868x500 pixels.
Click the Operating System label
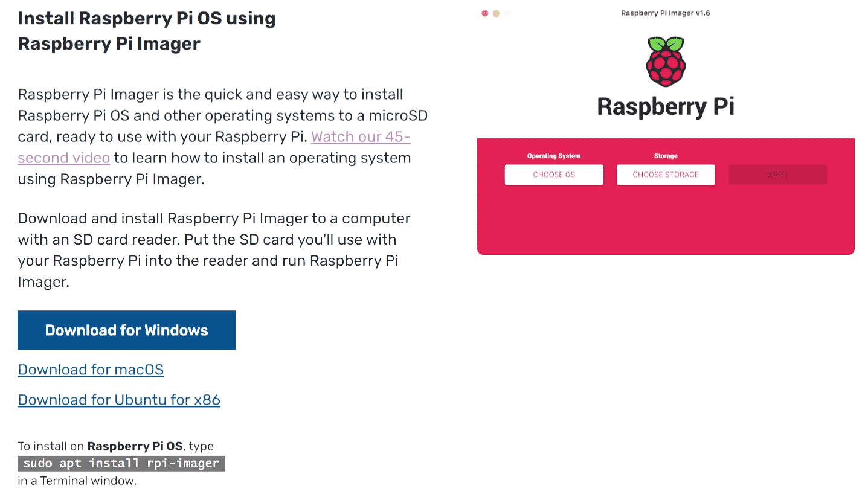coord(554,156)
